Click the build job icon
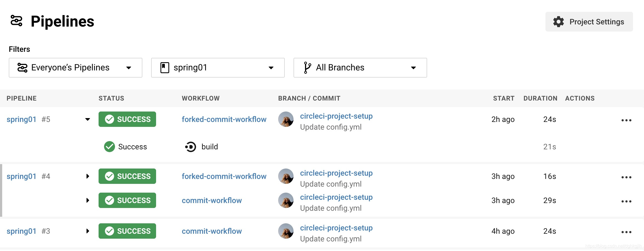 (x=191, y=147)
